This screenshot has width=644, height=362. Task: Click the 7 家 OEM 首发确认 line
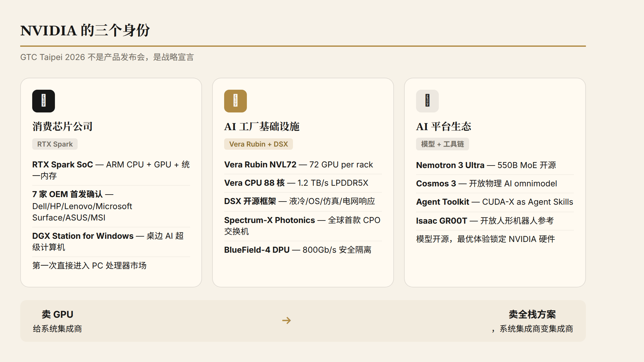(111, 206)
